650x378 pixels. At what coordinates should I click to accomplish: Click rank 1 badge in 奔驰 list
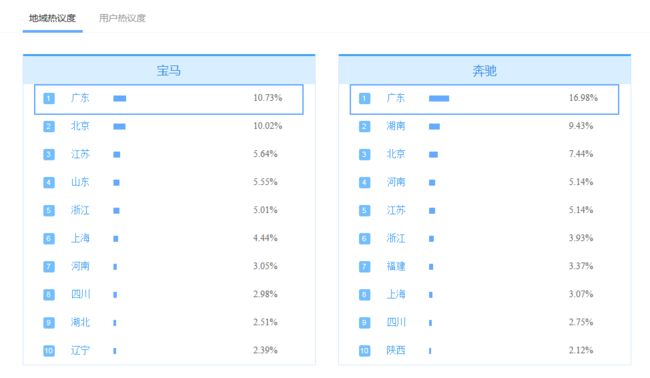pos(364,98)
